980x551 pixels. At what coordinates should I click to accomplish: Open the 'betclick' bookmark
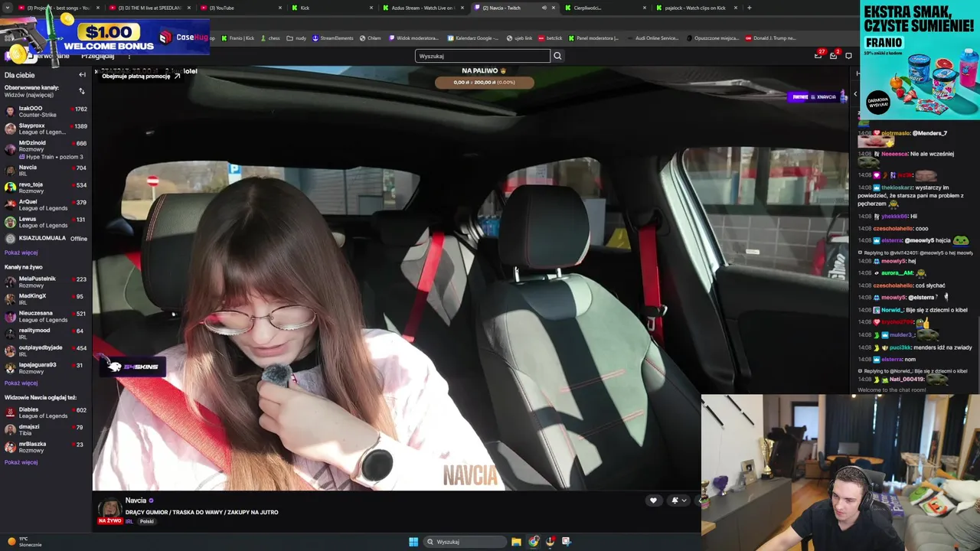pos(550,38)
